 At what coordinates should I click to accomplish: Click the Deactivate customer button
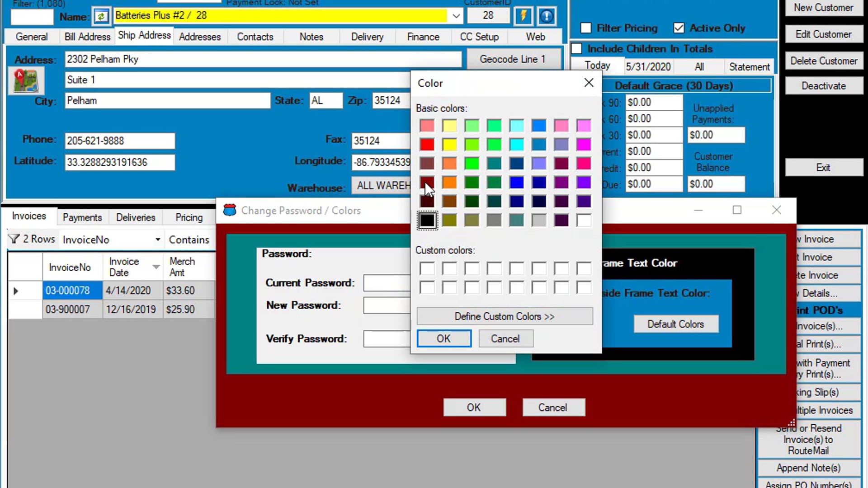(x=823, y=86)
